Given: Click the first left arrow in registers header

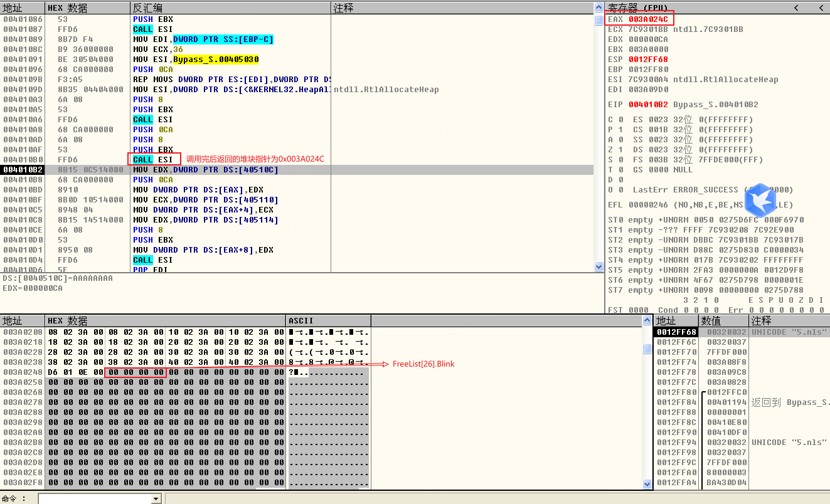Looking at the screenshot, I should pos(796,8).
